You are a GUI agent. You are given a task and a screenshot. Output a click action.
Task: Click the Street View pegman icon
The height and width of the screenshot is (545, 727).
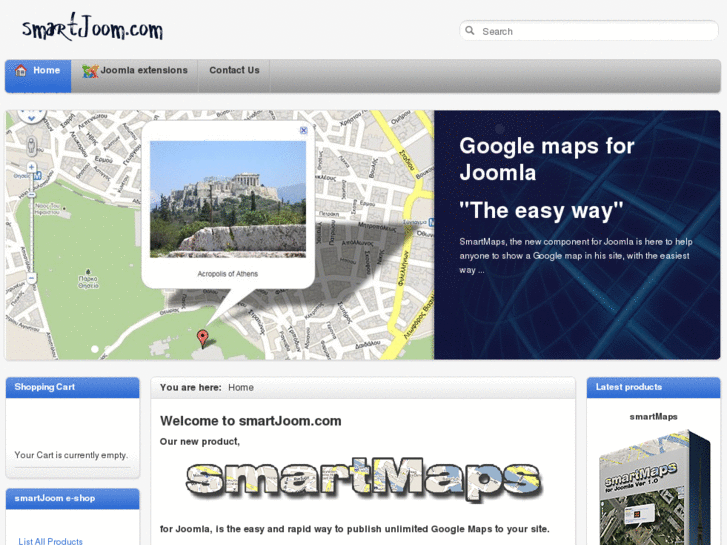(x=32, y=146)
